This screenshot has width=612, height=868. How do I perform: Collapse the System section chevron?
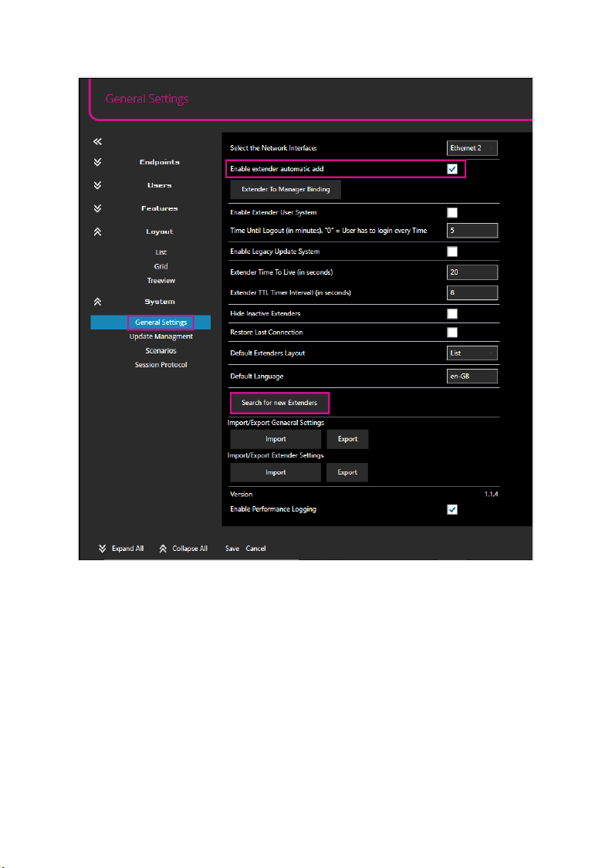tap(97, 302)
